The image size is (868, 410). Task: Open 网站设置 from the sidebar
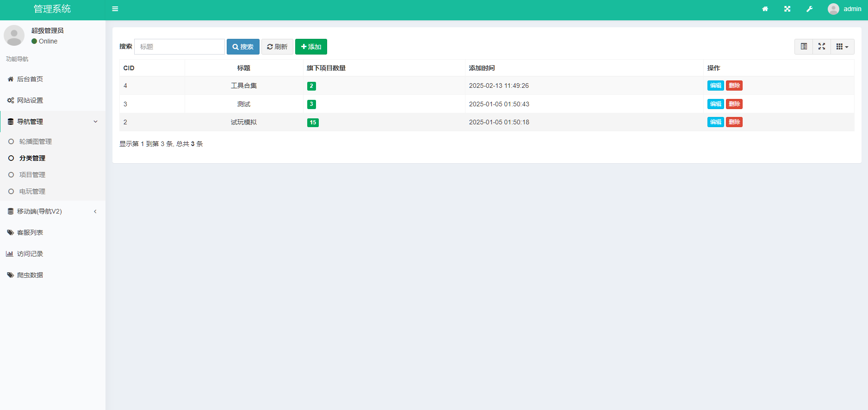point(30,100)
